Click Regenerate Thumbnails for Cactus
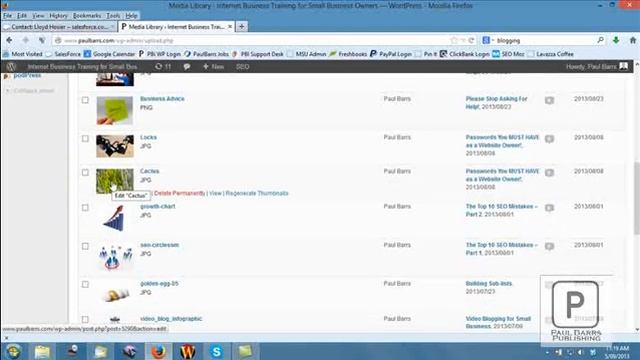 pyautogui.click(x=257, y=193)
